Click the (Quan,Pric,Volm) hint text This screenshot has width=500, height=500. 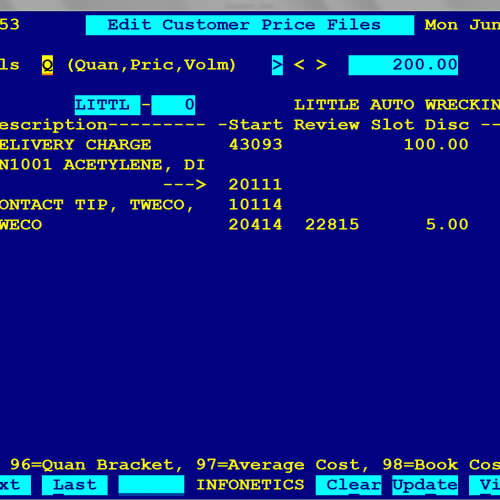(151, 65)
